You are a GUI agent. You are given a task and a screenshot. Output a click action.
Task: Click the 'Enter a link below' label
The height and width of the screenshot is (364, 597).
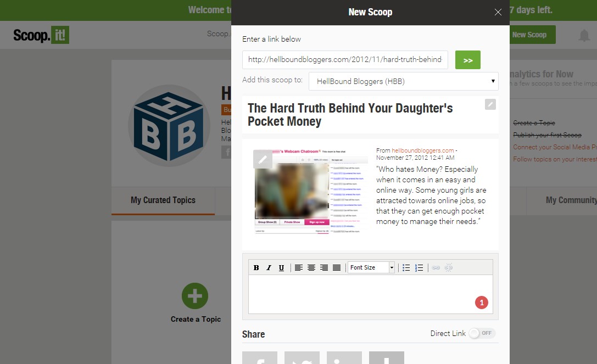[271, 39]
